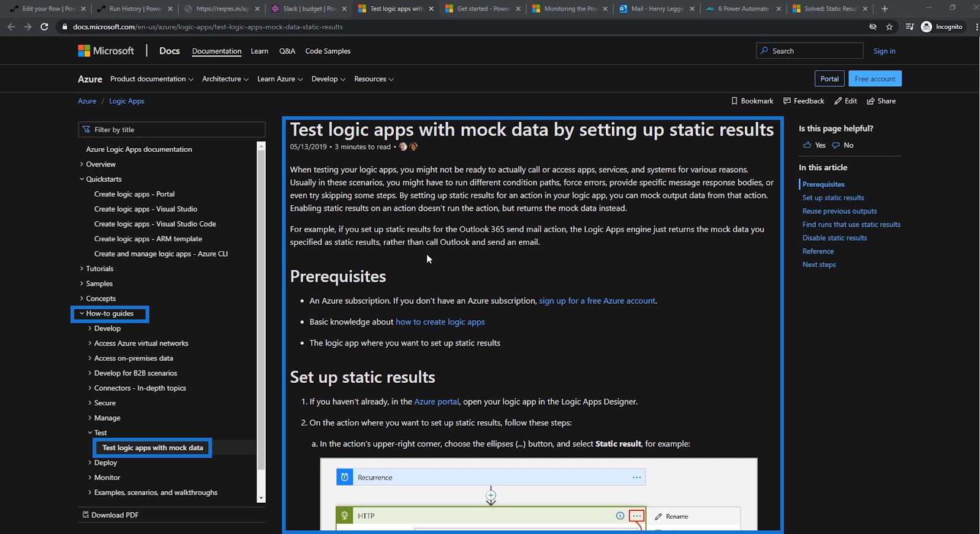This screenshot has height=534, width=980.
Task: Expand the Monitor tree node
Action: click(x=90, y=478)
